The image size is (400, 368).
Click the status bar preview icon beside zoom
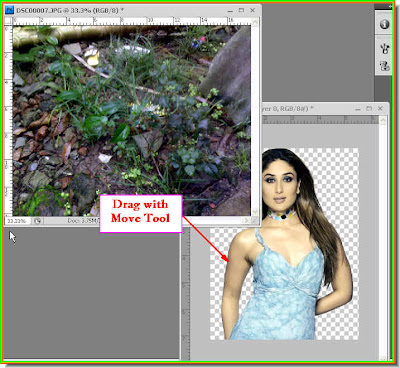[x=37, y=221]
